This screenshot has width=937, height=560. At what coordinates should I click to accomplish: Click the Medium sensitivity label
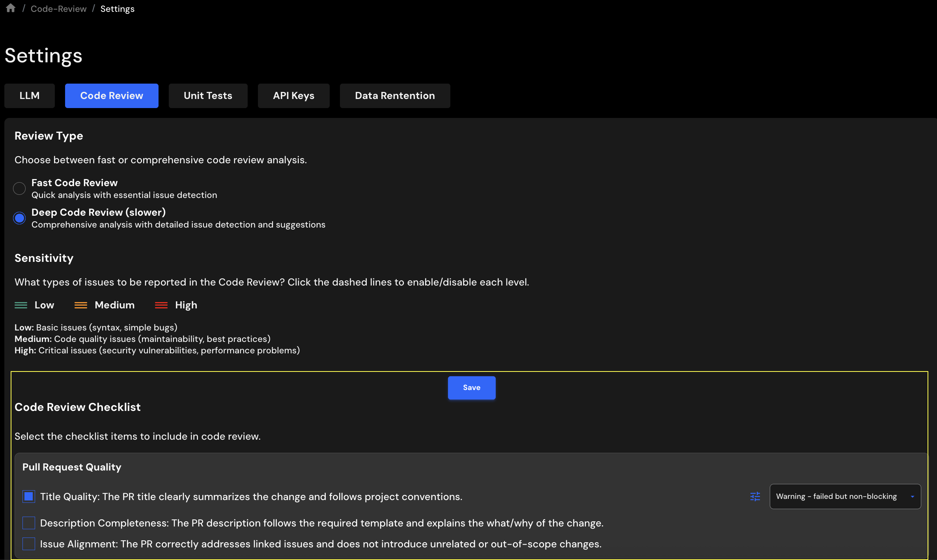pos(115,305)
